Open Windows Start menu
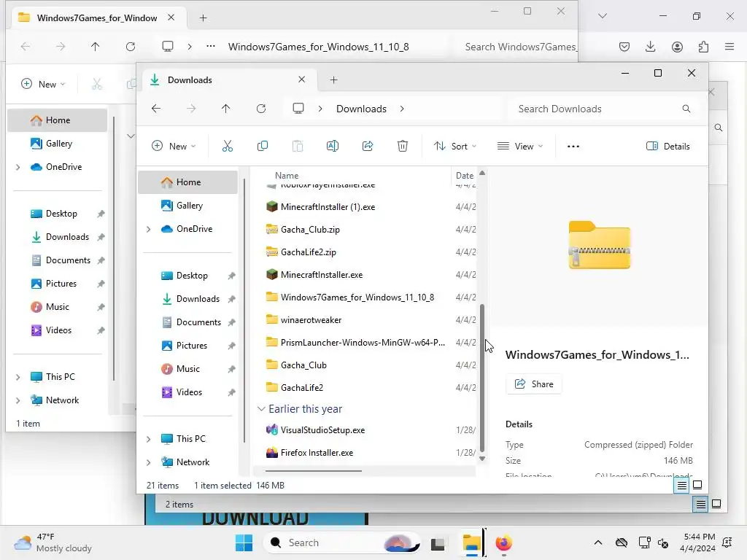Viewport: 747px width, 560px height. [x=244, y=542]
